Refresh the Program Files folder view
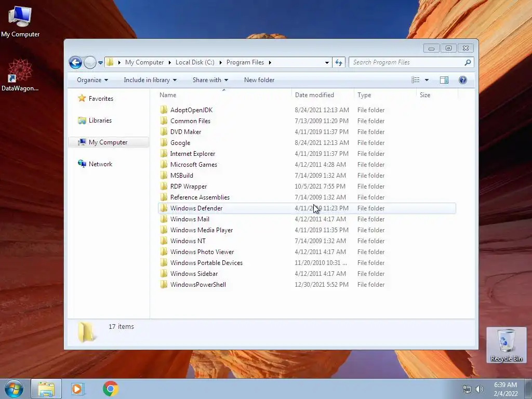Image resolution: width=532 pixels, height=399 pixels. [x=339, y=62]
